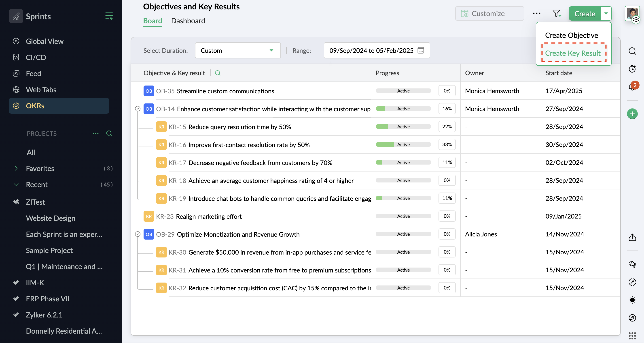Click OB icon of OB-35 row

149,91
